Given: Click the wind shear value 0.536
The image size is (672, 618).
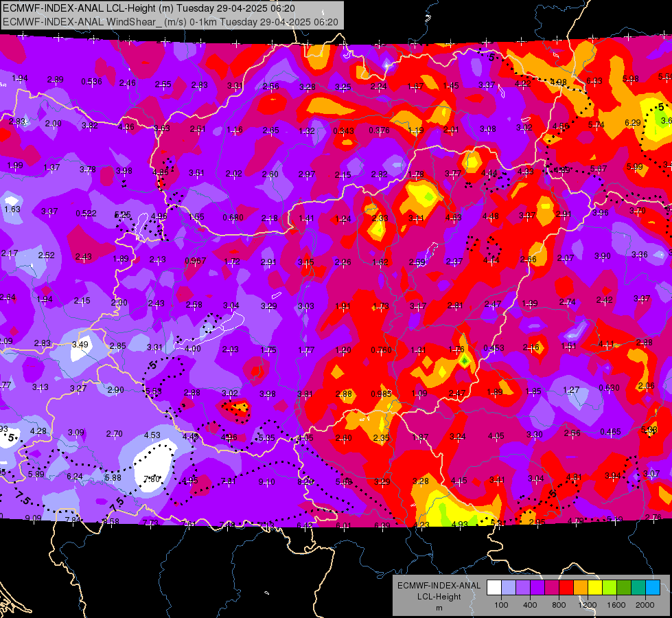Looking at the screenshot, I should [92, 82].
